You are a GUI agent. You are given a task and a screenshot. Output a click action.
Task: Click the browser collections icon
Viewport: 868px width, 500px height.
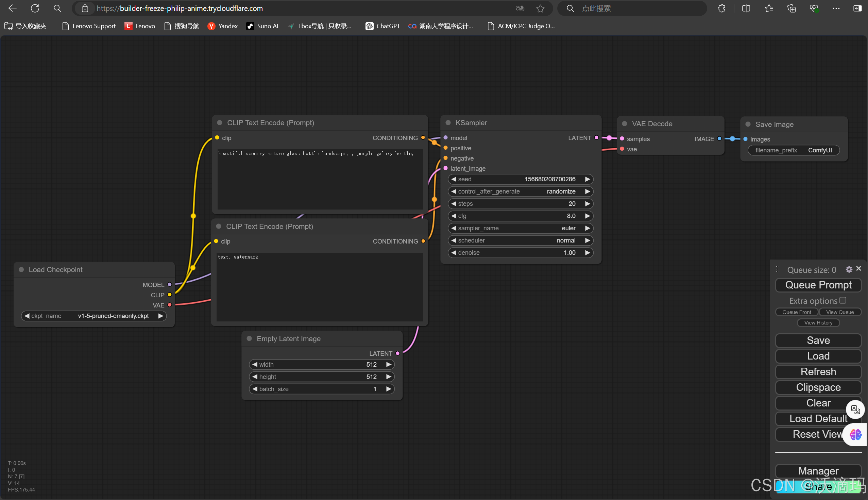click(x=791, y=9)
